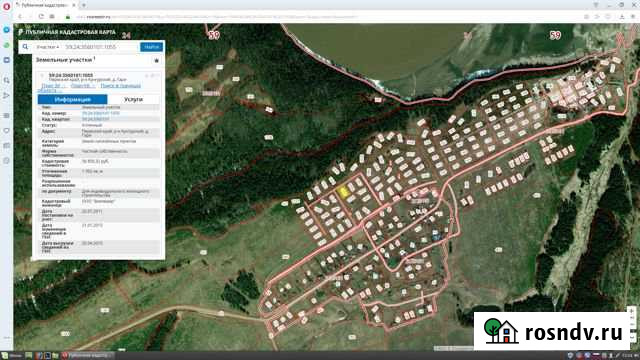Expand the Участки search type dropdown

(x=48, y=47)
